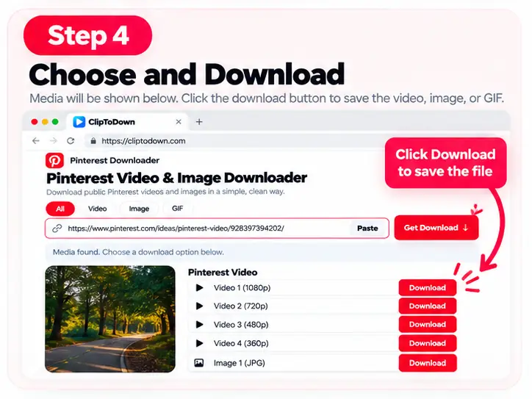Click the picture icon beside Image 1 (JPG)

[x=199, y=363]
